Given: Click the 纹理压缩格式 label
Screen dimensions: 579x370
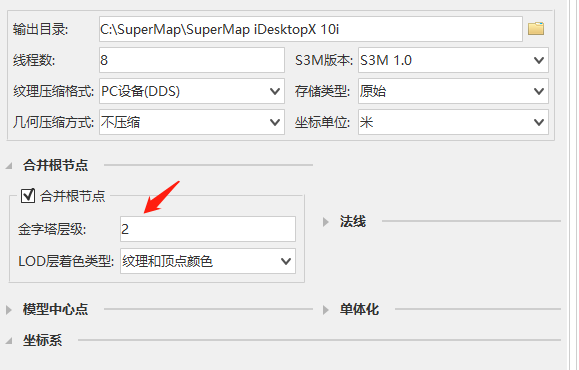Looking at the screenshot, I should coord(53,91).
